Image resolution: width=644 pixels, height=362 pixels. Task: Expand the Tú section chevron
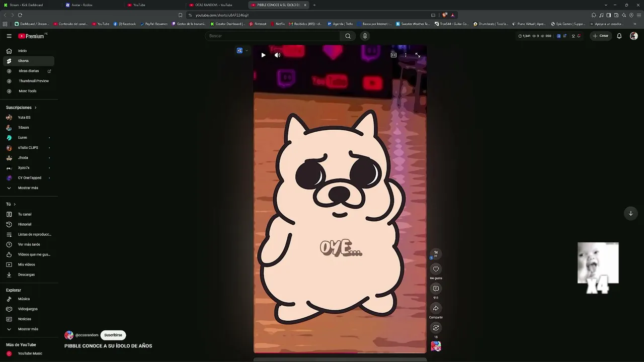click(15, 204)
